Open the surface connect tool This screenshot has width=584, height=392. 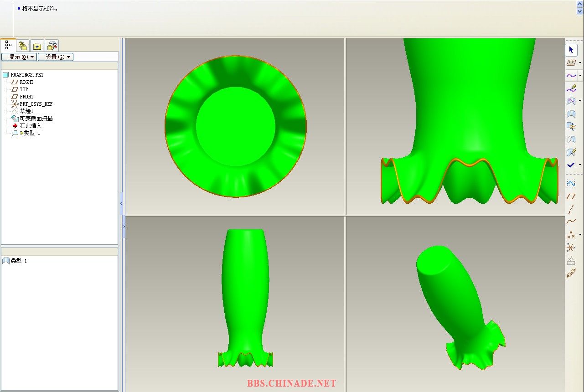(x=571, y=127)
